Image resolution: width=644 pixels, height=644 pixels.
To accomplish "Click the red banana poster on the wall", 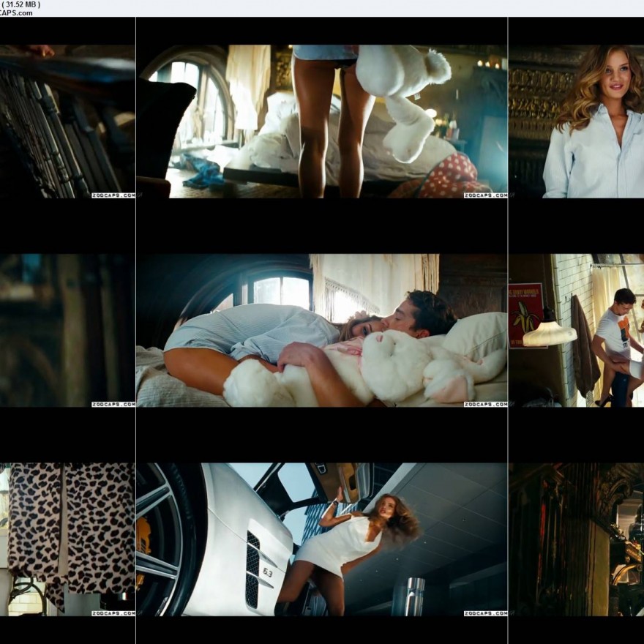I will [525, 315].
